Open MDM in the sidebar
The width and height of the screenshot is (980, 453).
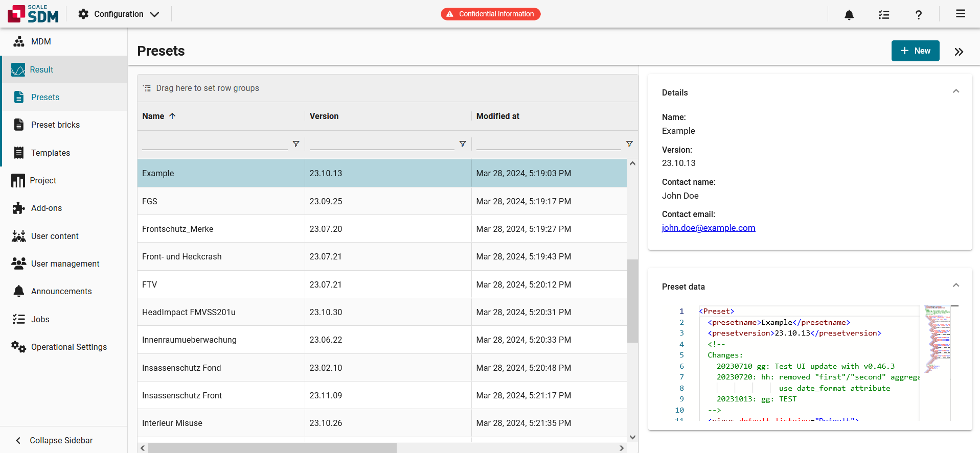[64, 42]
